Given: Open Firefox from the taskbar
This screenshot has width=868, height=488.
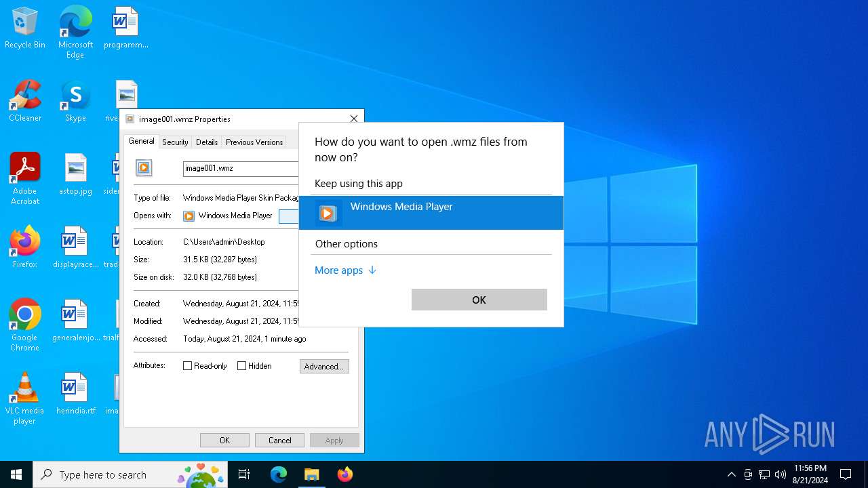Looking at the screenshot, I should click(x=345, y=474).
